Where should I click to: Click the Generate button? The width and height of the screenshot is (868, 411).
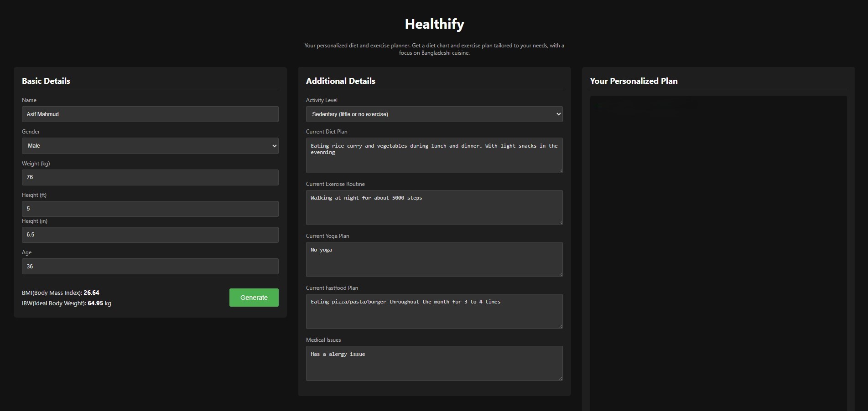click(254, 298)
